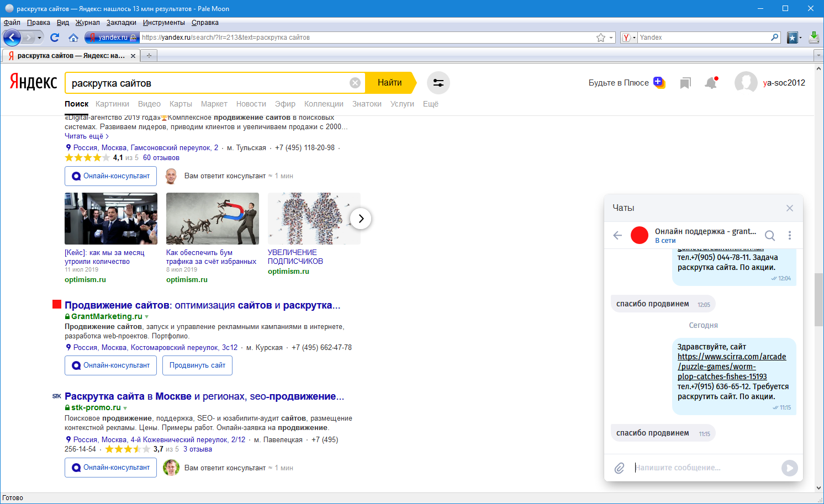Switch to the Новости search tab
The height and width of the screenshot is (504, 824).
251,104
